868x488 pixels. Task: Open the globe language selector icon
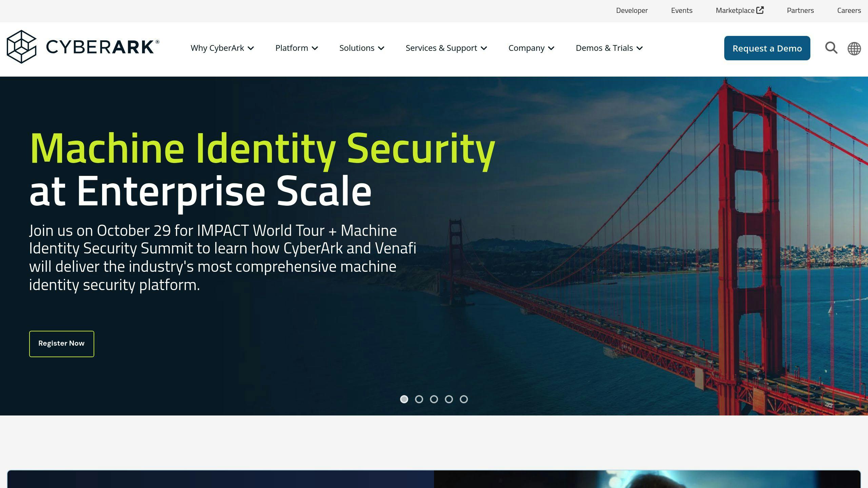coord(854,48)
